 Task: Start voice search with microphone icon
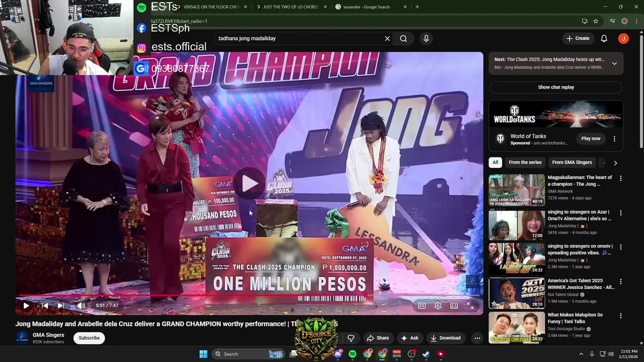[426, 38]
